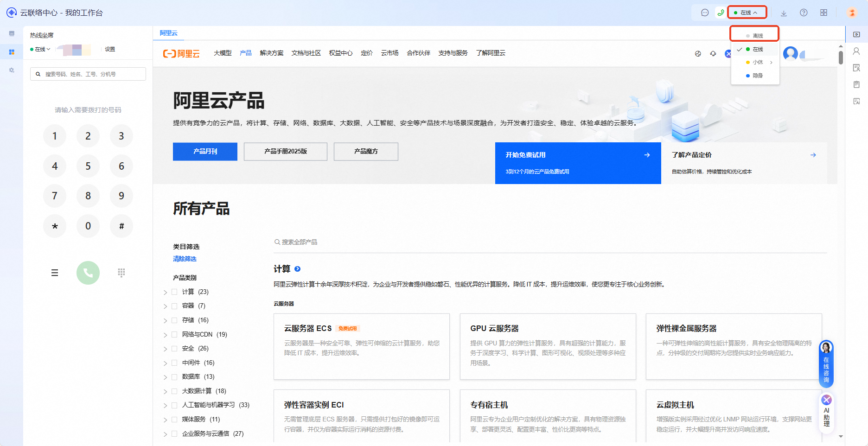This screenshot has height=446, width=868.
Task: Switch to the 阿里云 tab
Action: (x=169, y=33)
